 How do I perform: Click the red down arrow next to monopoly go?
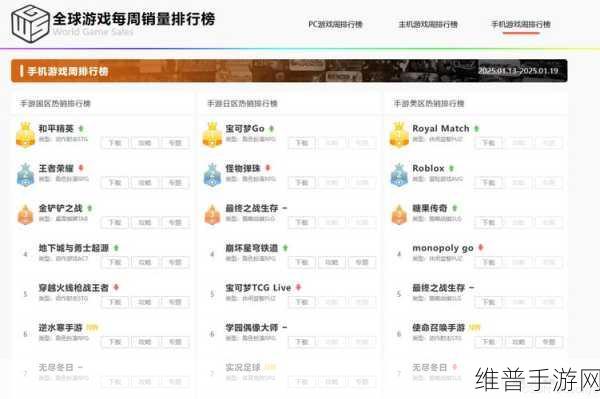point(481,248)
